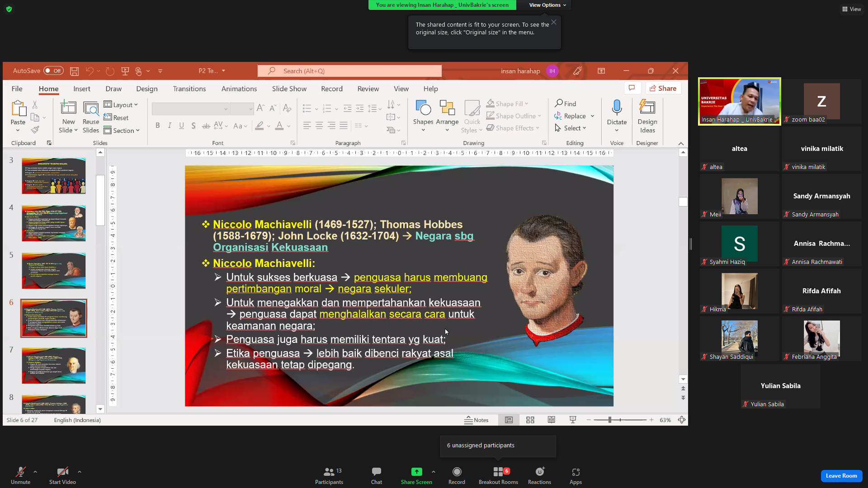Open the File menu
This screenshot has width=868, height=488.
(x=17, y=89)
